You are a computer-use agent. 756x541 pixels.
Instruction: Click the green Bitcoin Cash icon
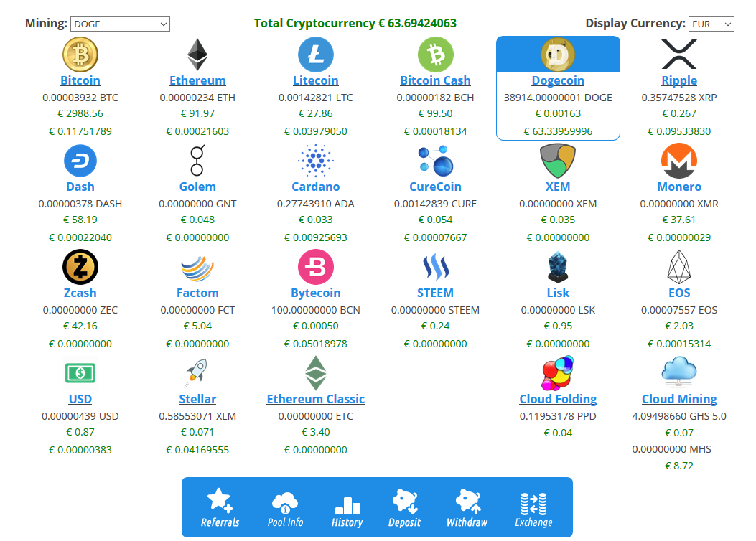coord(435,55)
